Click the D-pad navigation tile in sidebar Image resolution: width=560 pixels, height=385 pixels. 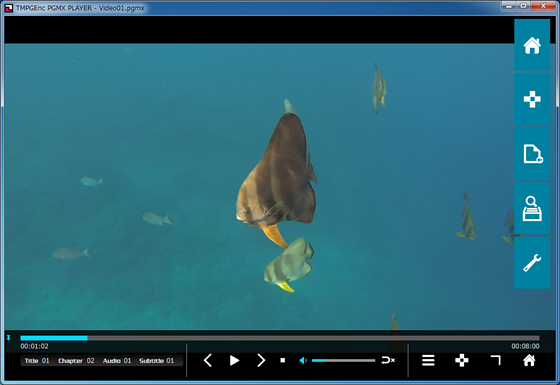pos(532,99)
